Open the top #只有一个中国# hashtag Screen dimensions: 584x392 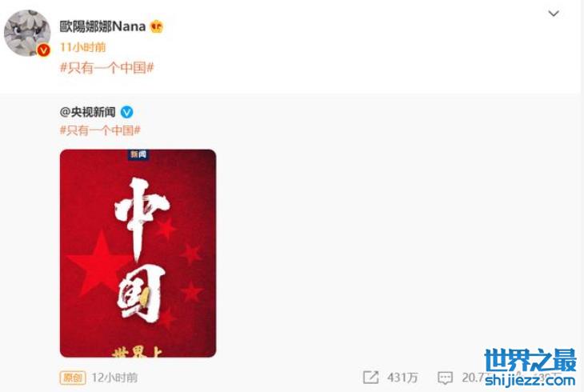(107, 68)
